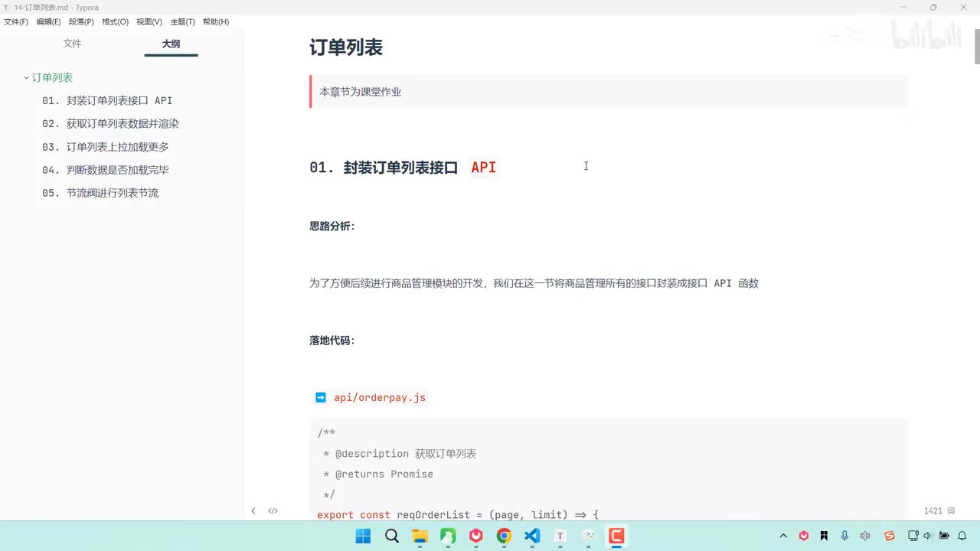The height and width of the screenshot is (551, 980).
Task: Click the api/orderpay.js inline code
Action: coord(380,397)
